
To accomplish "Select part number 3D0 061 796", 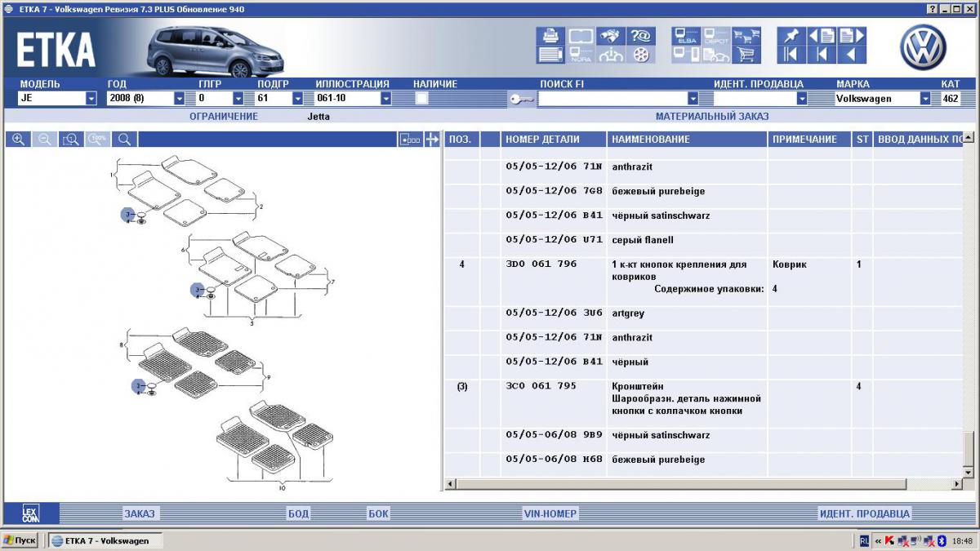I will point(541,264).
